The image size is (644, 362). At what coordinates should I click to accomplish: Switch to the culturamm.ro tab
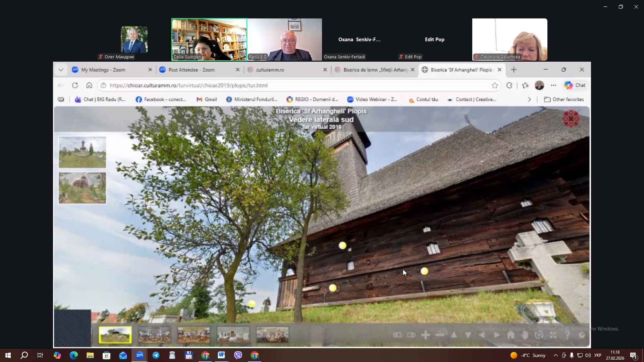[x=270, y=70]
